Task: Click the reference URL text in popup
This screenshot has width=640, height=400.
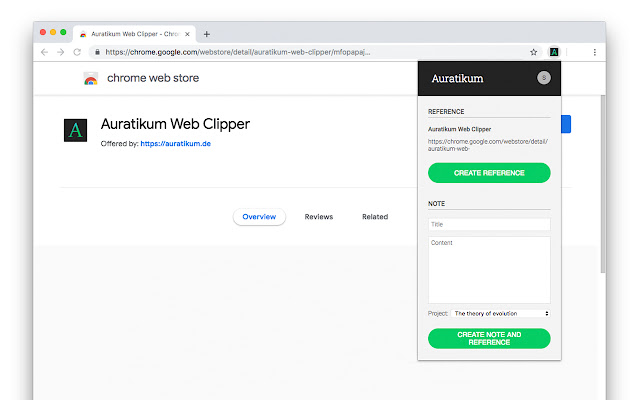Action: (x=488, y=145)
